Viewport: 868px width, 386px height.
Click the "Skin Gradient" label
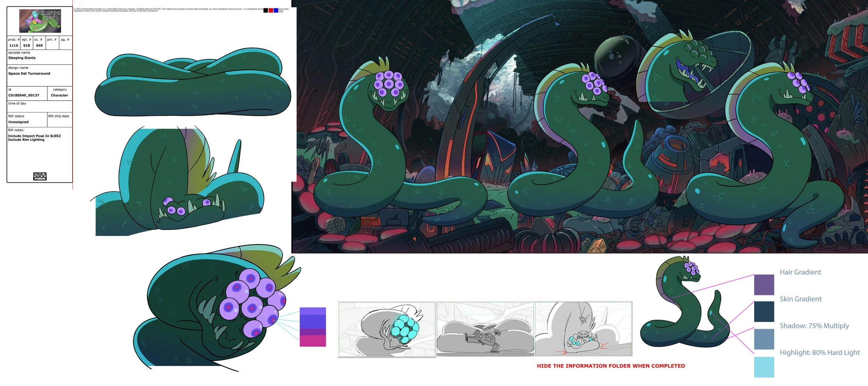click(x=801, y=299)
